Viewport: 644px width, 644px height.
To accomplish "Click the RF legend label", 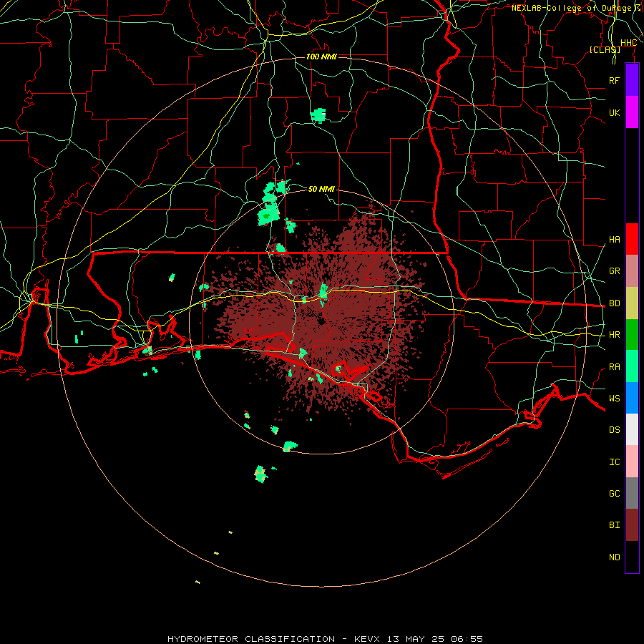I will [x=614, y=80].
